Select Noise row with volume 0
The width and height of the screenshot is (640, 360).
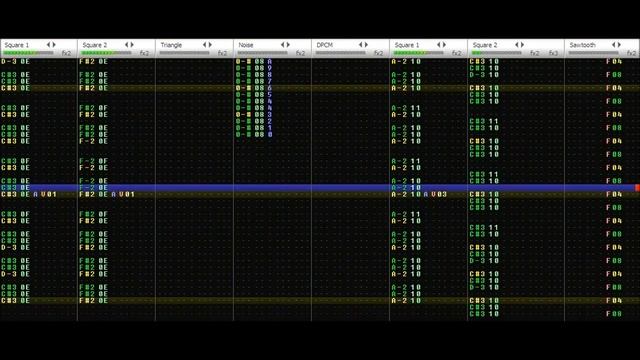(x=254, y=135)
